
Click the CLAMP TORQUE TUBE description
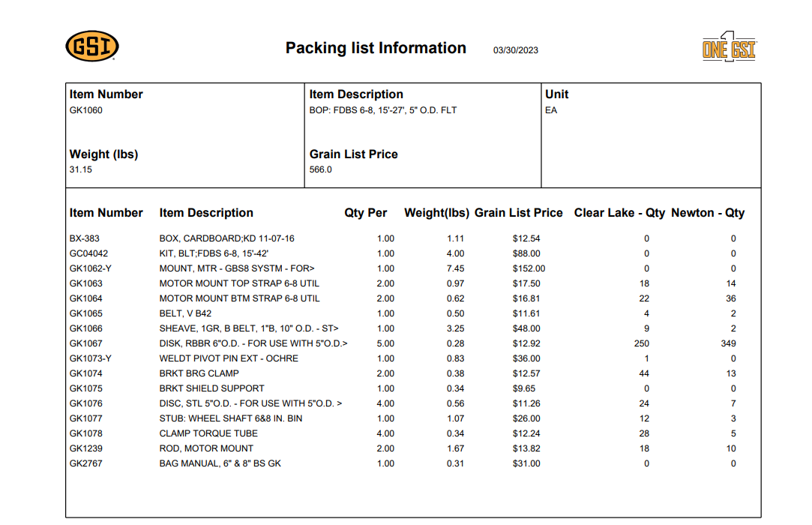[208, 433]
